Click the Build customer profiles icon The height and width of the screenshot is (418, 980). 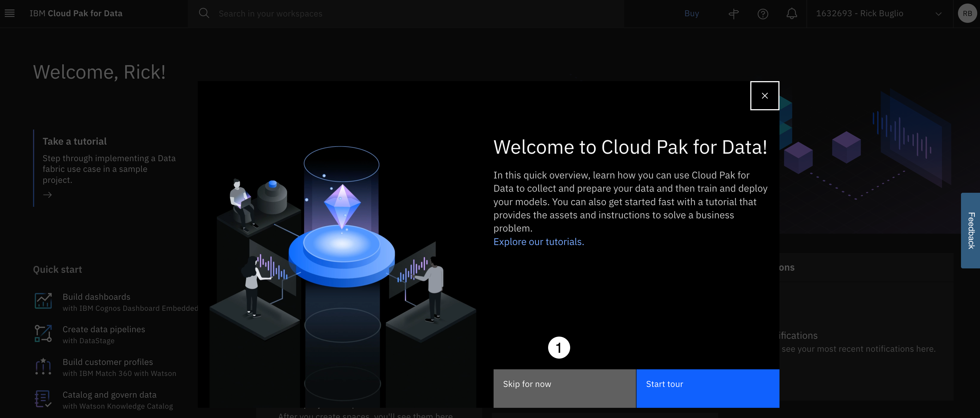(43, 366)
